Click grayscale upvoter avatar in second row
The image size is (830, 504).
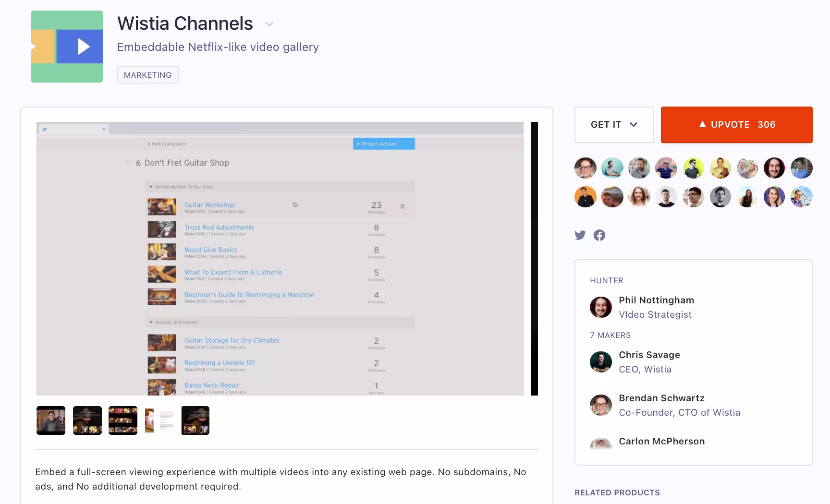click(720, 197)
